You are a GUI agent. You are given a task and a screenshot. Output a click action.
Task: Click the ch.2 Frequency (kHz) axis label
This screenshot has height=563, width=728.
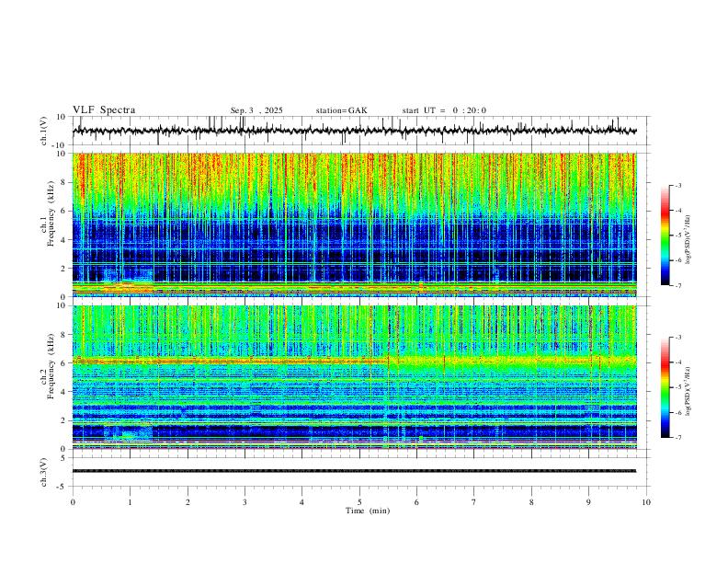tap(47, 368)
